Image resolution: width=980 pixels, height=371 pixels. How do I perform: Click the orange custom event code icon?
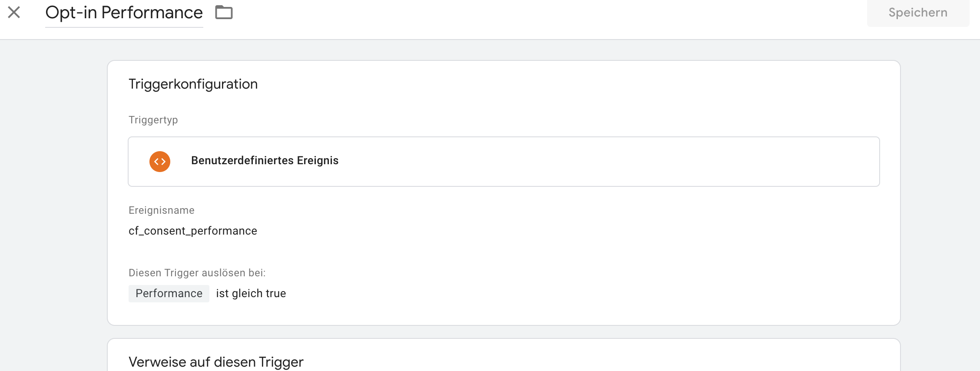tap(160, 162)
